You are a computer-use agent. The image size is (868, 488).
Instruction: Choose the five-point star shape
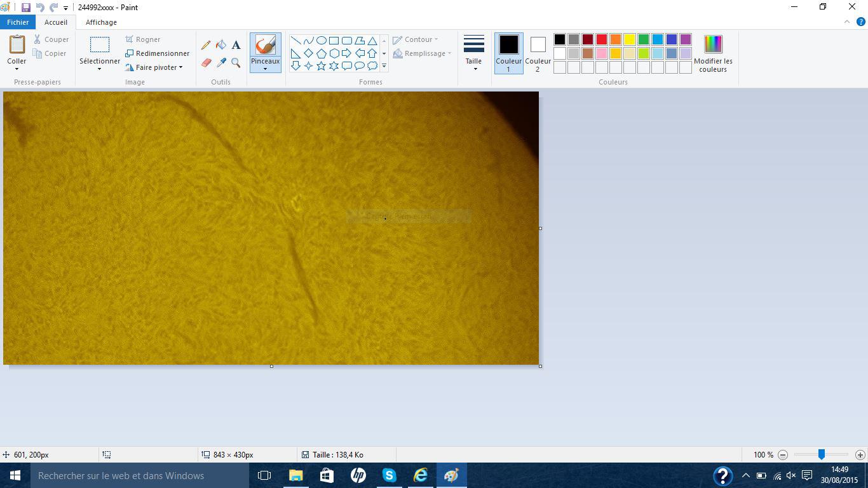pos(321,65)
